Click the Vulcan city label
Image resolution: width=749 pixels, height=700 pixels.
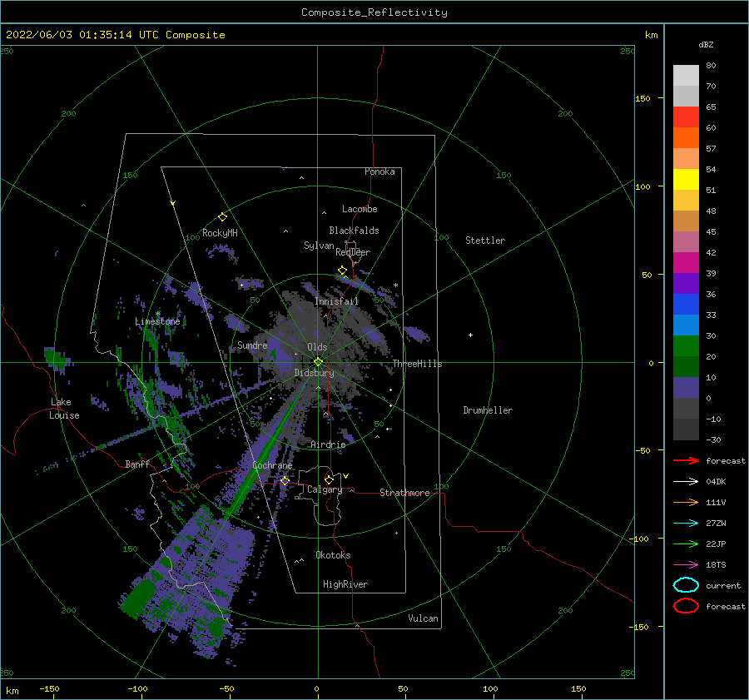[x=424, y=618]
